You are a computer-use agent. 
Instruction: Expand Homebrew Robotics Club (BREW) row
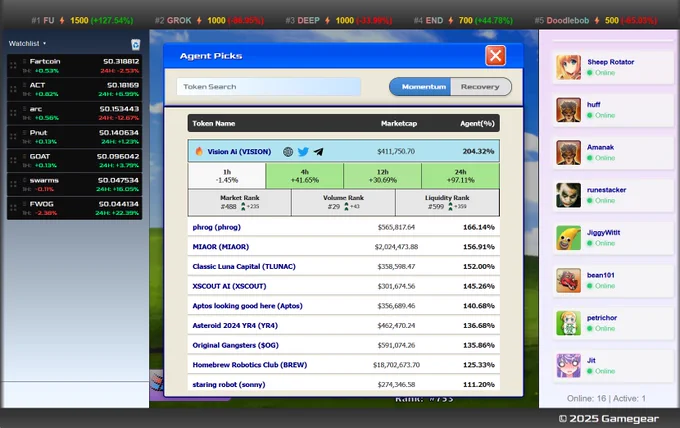pos(343,365)
